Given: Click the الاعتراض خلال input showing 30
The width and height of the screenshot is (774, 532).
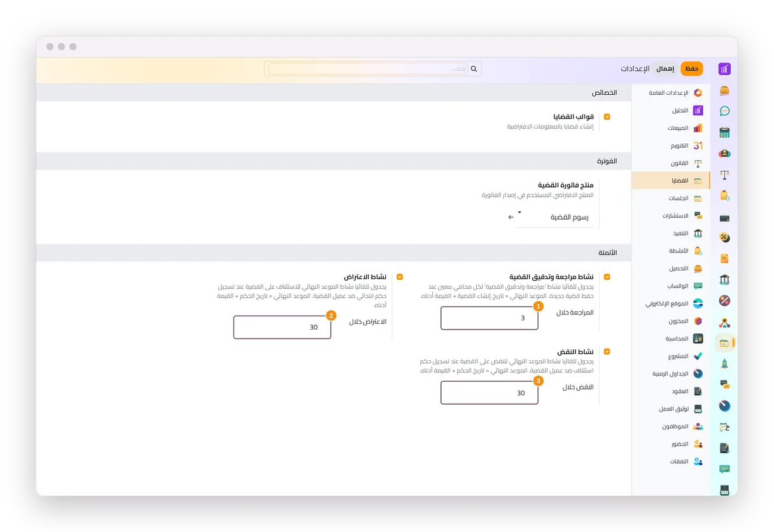Looking at the screenshot, I should tap(283, 327).
